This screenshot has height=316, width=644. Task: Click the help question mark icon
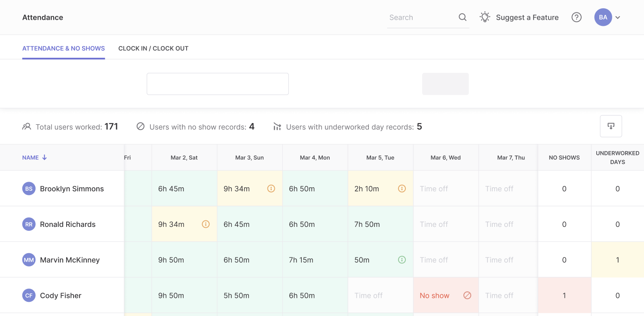point(577,17)
